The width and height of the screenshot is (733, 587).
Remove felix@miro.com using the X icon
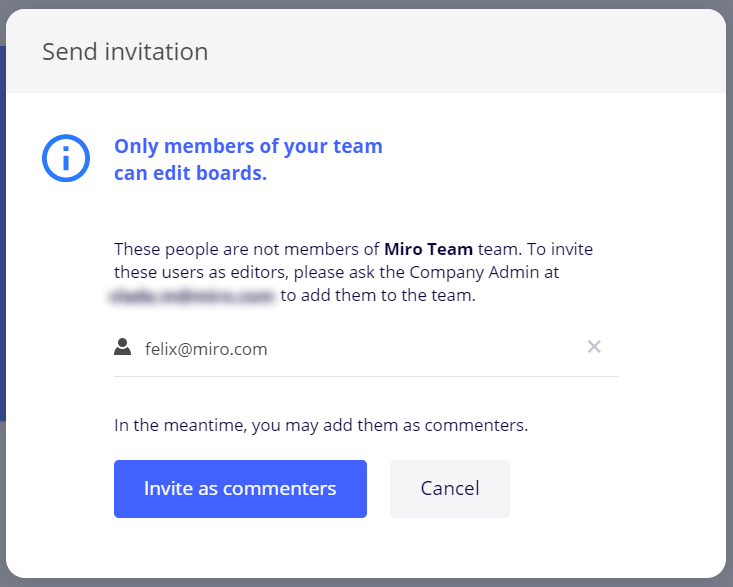[x=594, y=347]
